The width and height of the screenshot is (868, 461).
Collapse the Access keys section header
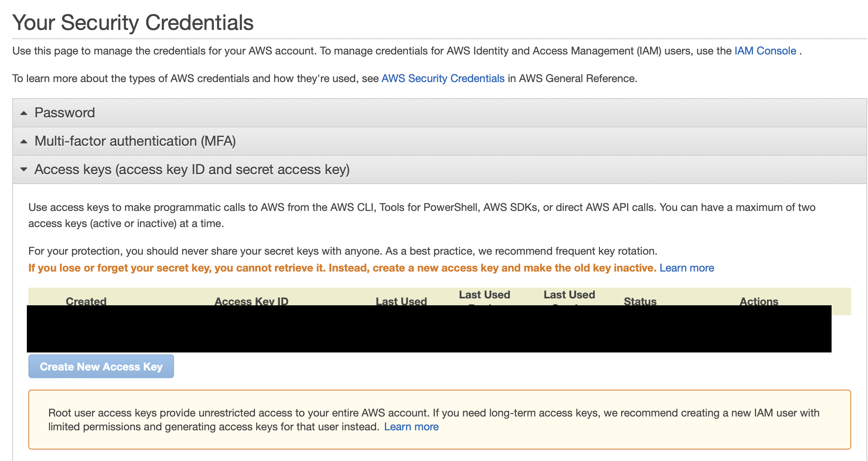pos(192,170)
